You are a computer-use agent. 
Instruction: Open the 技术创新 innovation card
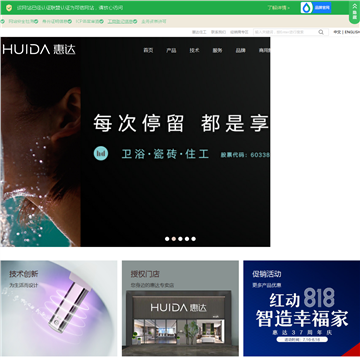(59, 308)
